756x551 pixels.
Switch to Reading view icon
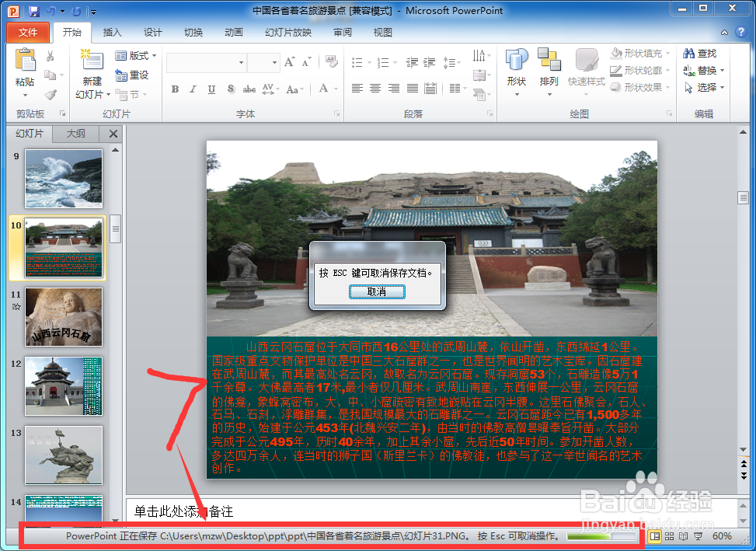coord(683,536)
